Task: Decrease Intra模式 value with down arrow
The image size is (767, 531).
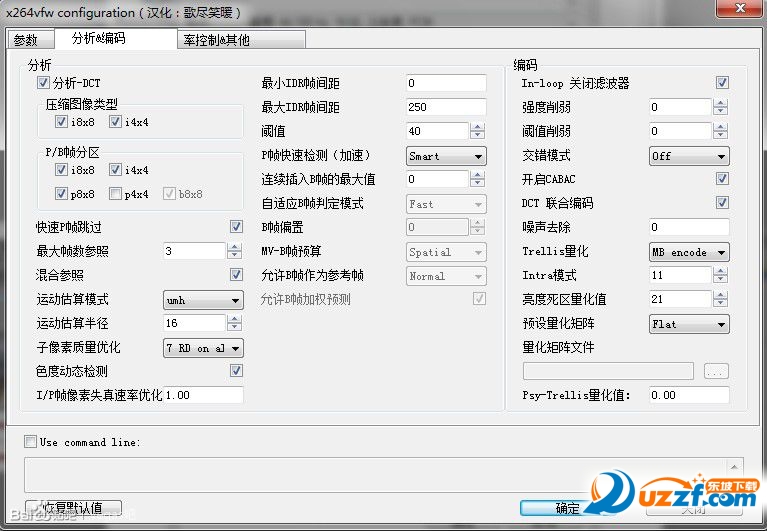Action: pos(721,279)
